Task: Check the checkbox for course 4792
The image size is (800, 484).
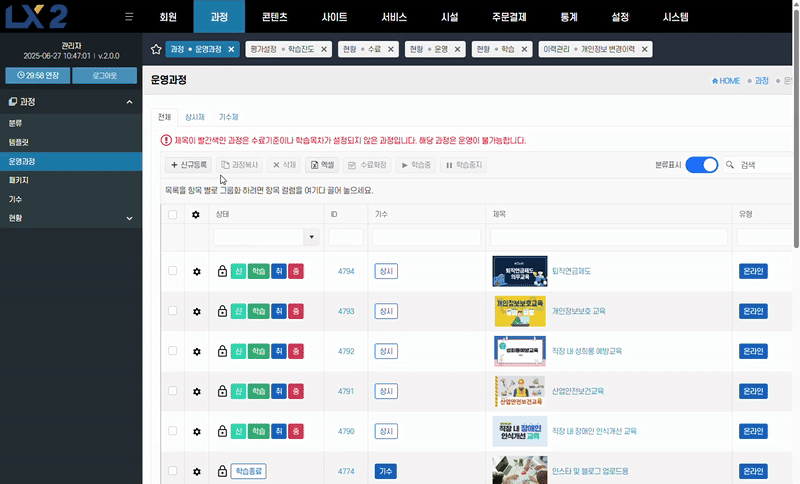Action: pos(172,351)
